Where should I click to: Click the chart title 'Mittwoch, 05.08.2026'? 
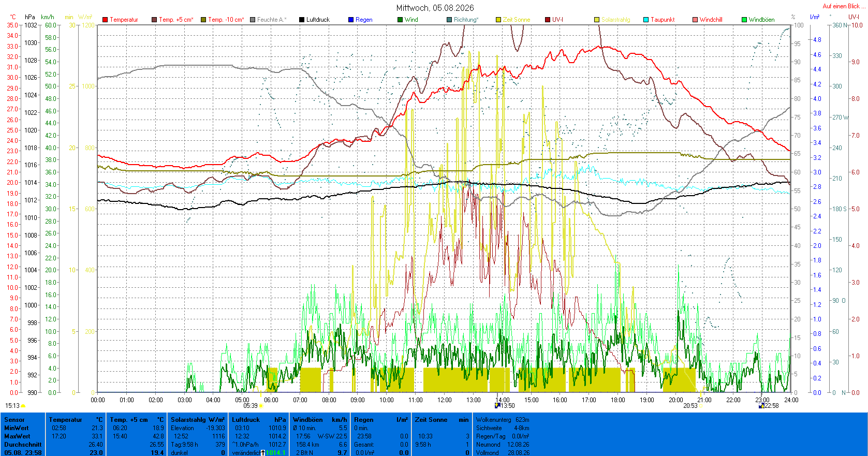(x=435, y=8)
